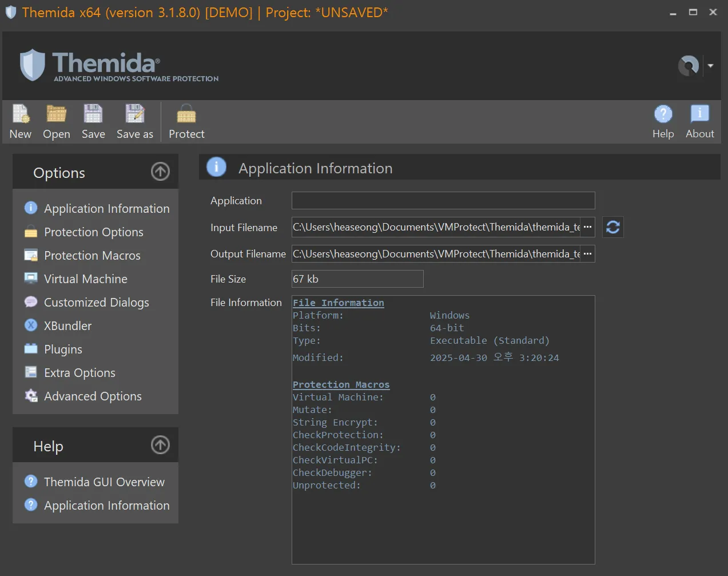The height and width of the screenshot is (576, 728).
Task: Click the File Size field
Action: [x=357, y=279]
